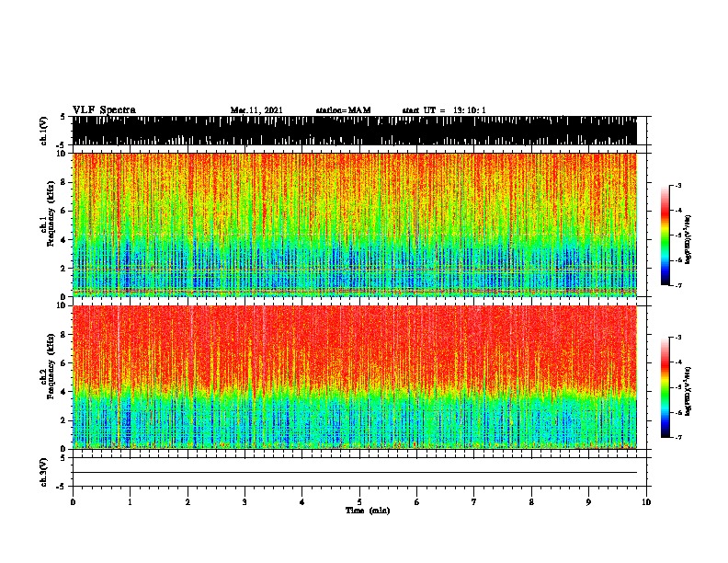Viewport: 728px width, 563px height.
Task: Click the "start UT = 13:10:1" label
Action: pos(444,110)
